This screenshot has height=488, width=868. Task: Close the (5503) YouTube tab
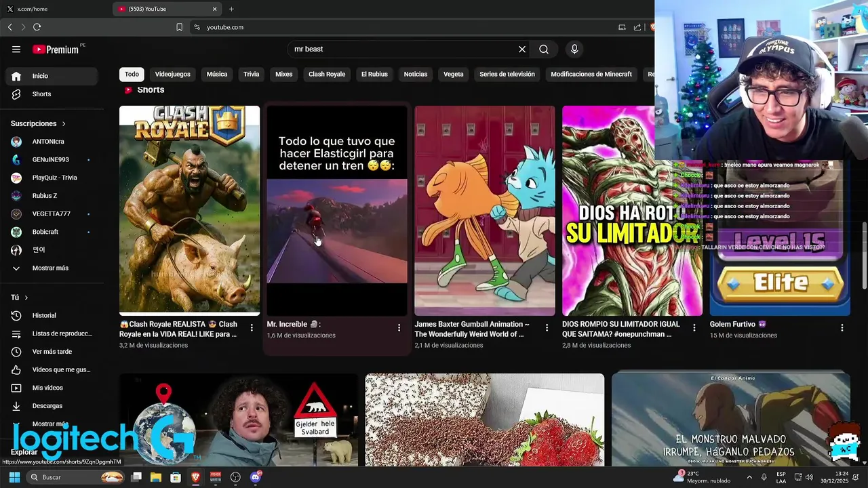pyautogui.click(x=215, y=9)
